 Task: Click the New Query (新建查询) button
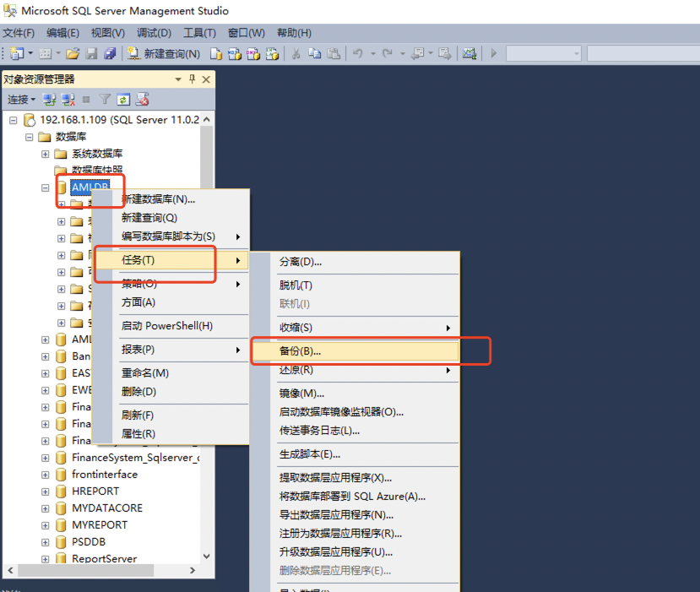[165, 53]
